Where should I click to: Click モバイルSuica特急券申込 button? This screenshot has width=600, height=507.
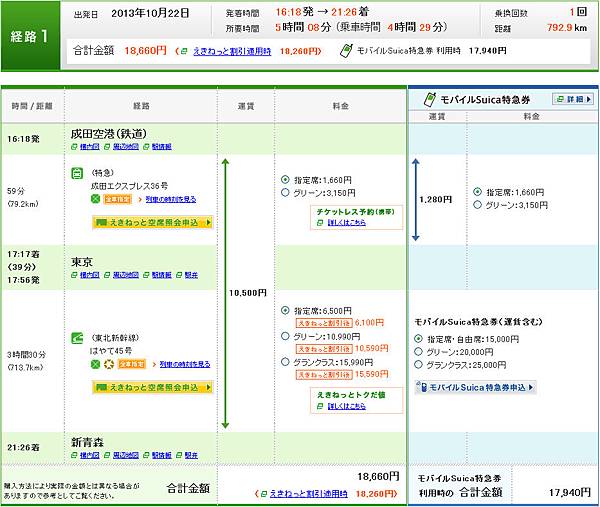click(475, 387)
